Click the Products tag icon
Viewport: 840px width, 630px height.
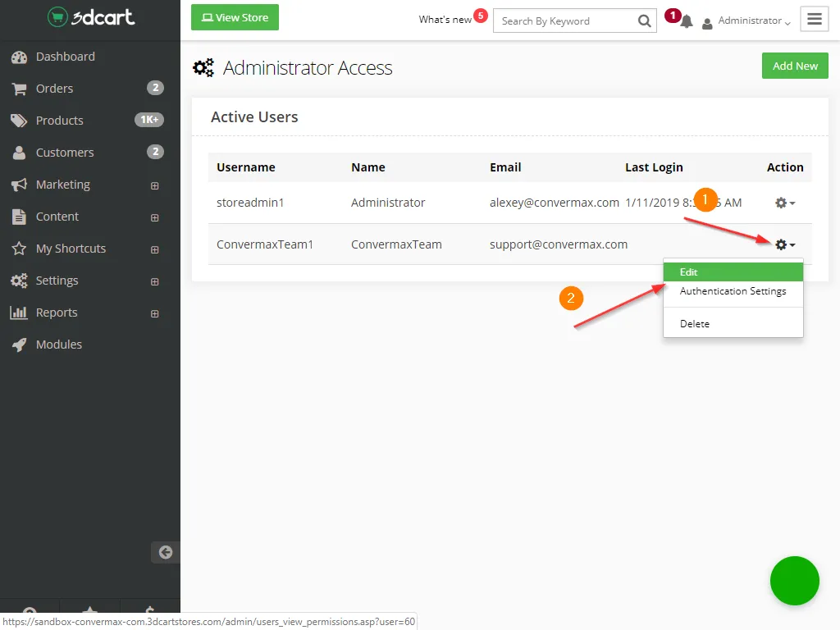[19, 121]
